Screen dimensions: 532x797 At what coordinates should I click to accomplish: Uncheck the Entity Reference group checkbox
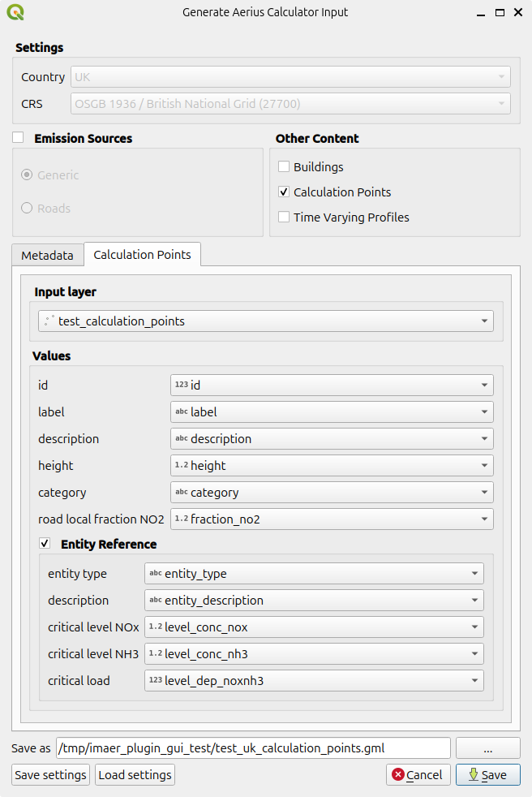pos(45,544)
